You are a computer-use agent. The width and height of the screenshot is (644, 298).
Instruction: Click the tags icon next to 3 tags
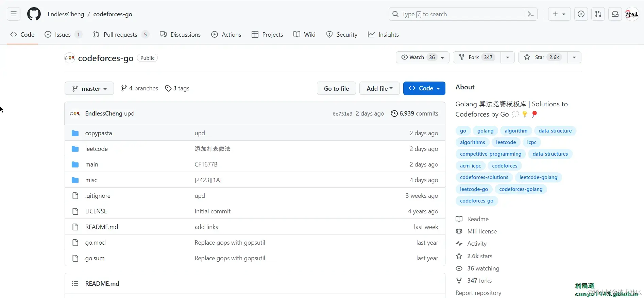pos(168,88)
